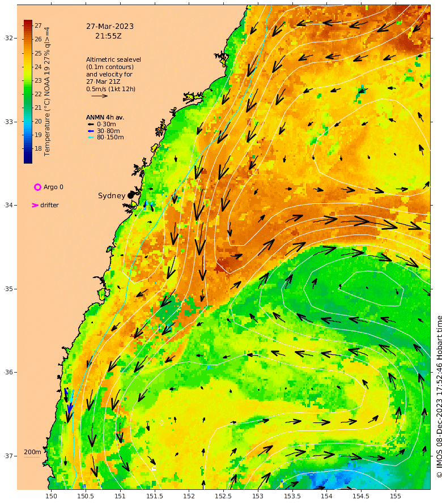Click the 'and velocity for' text line

pyautogui.click(x=109, y=74)
